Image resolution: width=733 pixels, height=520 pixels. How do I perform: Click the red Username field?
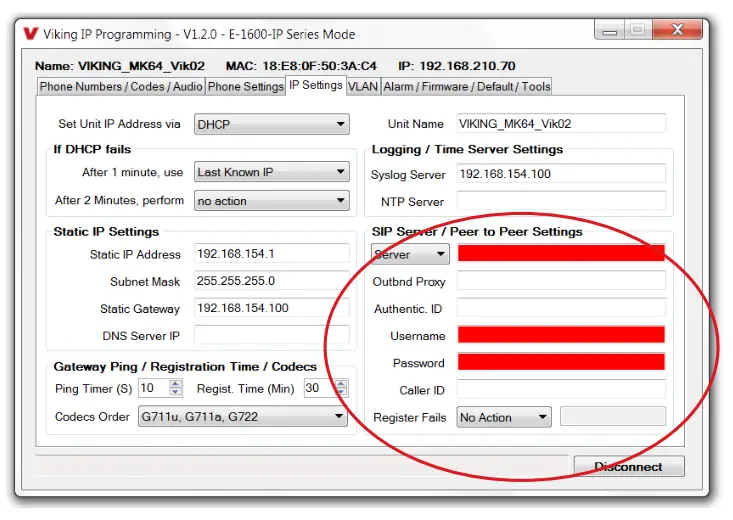pyautogui.click(x=561, y=334)
